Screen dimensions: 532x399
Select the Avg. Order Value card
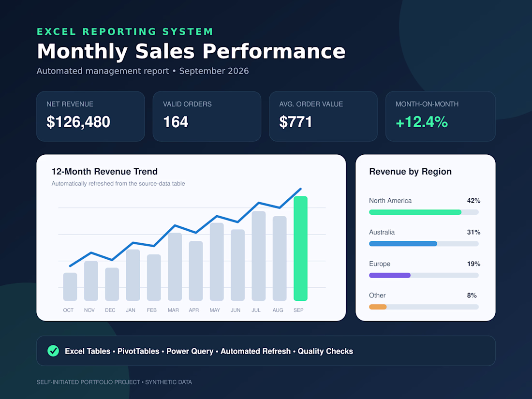coord(324,117)
